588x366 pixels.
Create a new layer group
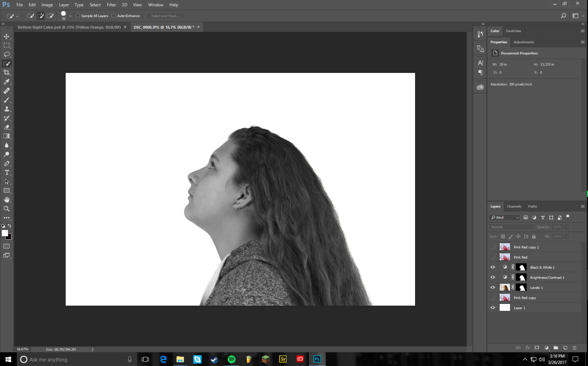point(556,348)
